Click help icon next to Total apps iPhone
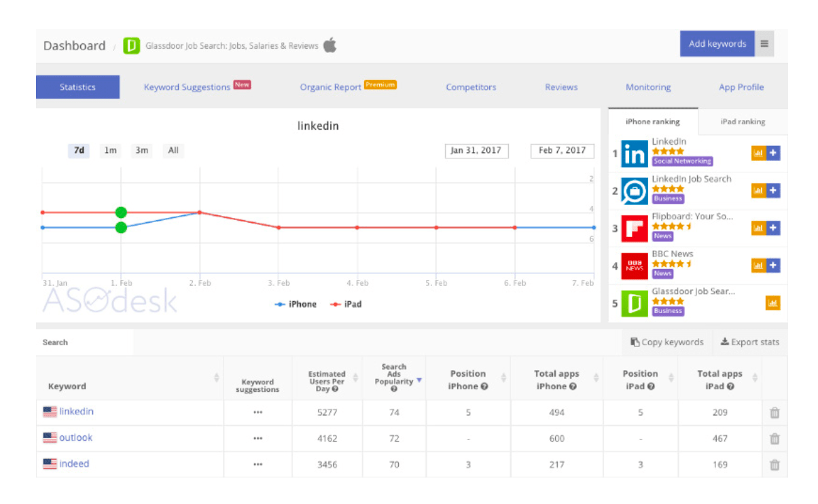 573,386
